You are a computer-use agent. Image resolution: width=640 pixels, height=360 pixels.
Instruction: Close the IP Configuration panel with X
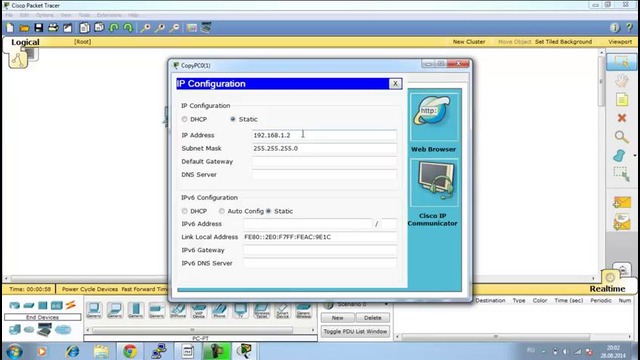point(395,84)
